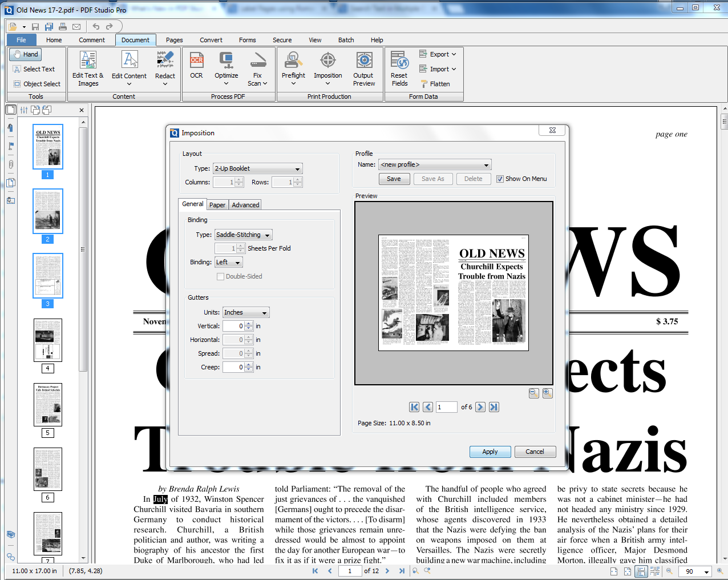Toggle the Show On Menu checkbox
728x580 pixels.
click(x=500, y=179)
